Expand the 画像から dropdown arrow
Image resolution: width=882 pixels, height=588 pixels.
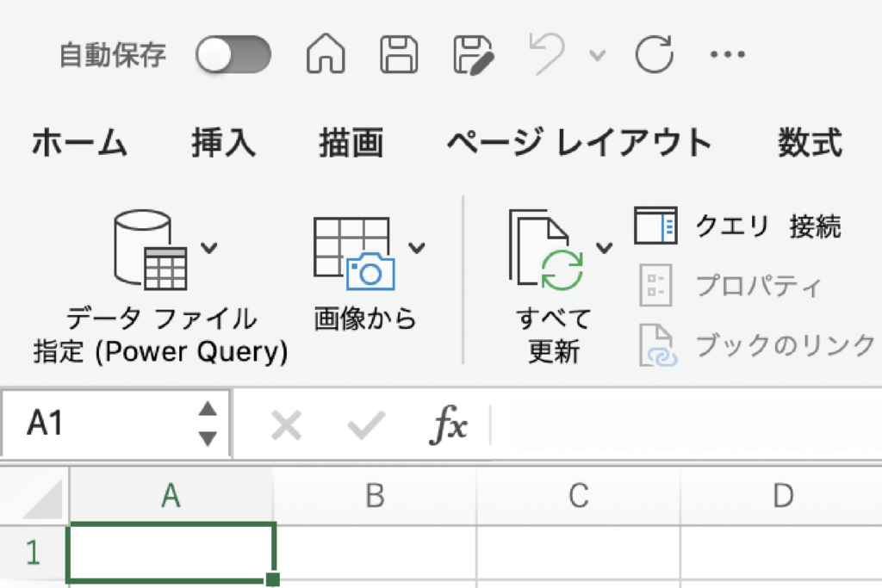(417, 249)
